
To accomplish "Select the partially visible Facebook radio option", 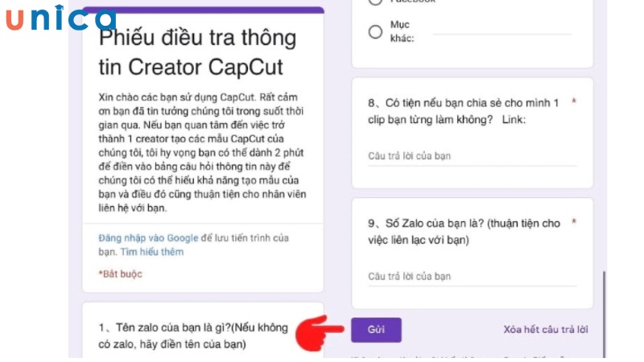I will point(375,2).
